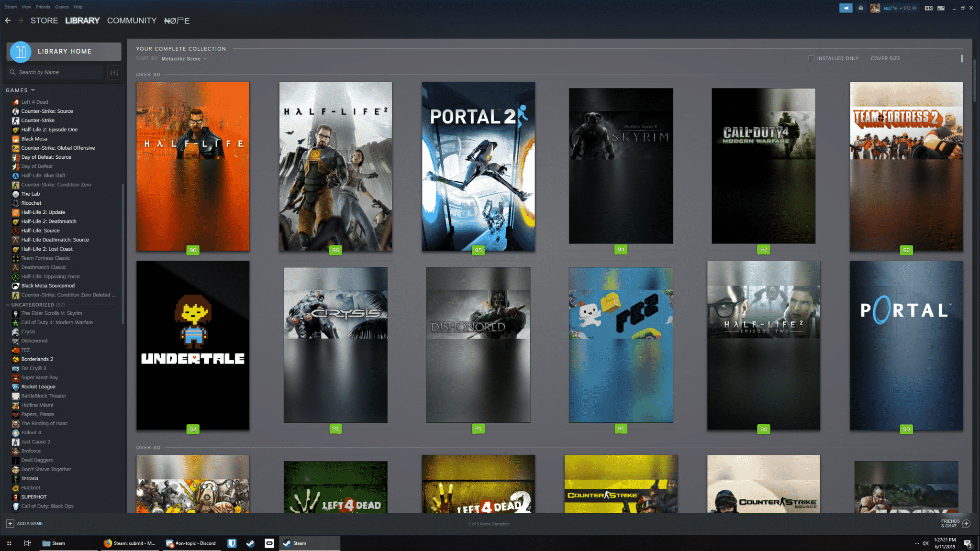Click the LIBRARY navigation button
The height and width of the screenshot is (551, 980).
(x=81, y=20)
